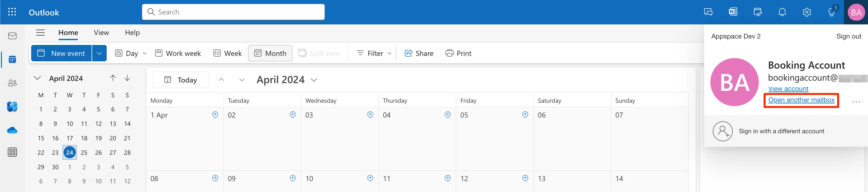Screen dimensions: 868x192
Task: Click mini calendar April 2024 heading
Action: [66, 78]
